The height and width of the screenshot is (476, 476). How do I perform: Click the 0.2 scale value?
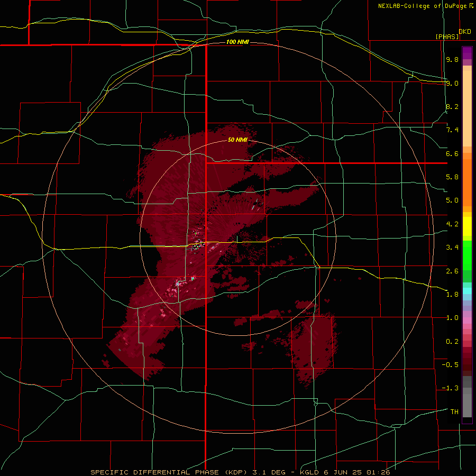(452, 342)
